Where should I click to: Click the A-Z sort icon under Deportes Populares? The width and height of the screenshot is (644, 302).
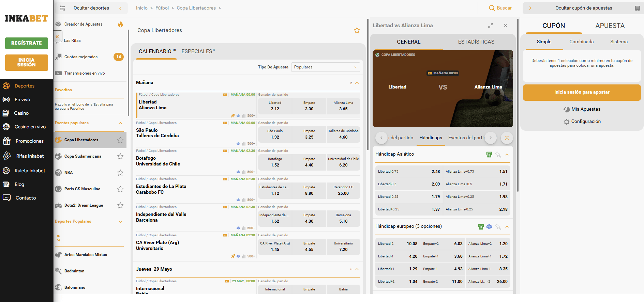pyautogui.click(x=58, y=238)
